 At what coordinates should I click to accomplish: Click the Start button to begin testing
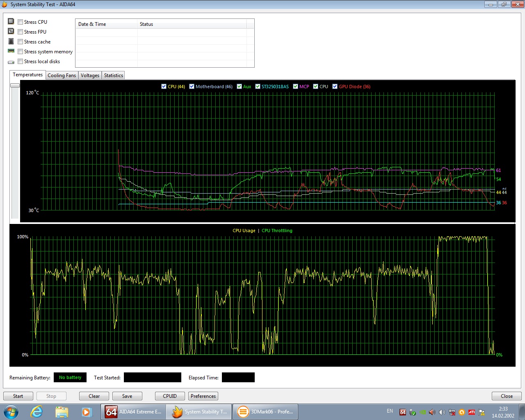tap(18, 396)
